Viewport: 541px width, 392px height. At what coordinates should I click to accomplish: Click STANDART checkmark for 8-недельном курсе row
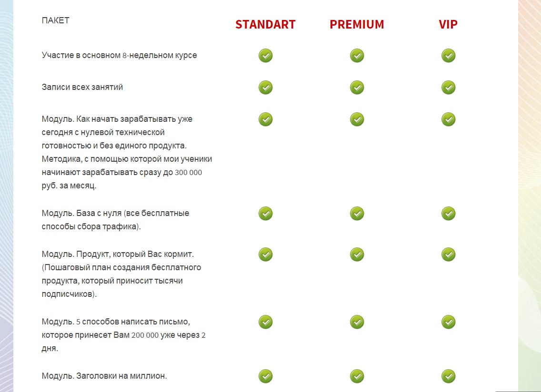(x=266, y=56)
